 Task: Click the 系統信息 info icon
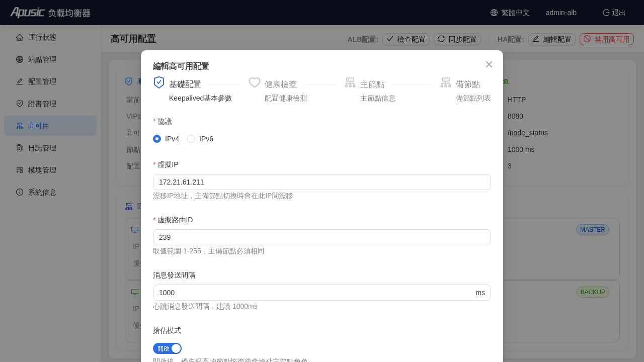point(20,192)
